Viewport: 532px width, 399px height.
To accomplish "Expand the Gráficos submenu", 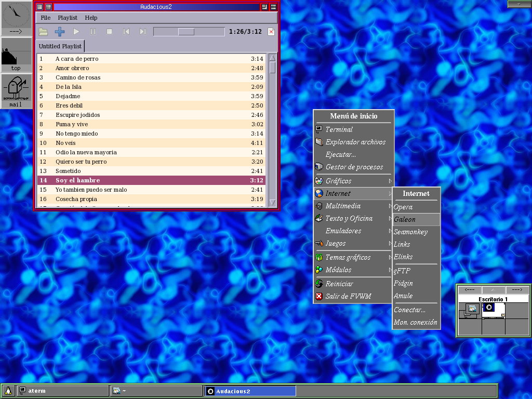I will click(353, 181).
